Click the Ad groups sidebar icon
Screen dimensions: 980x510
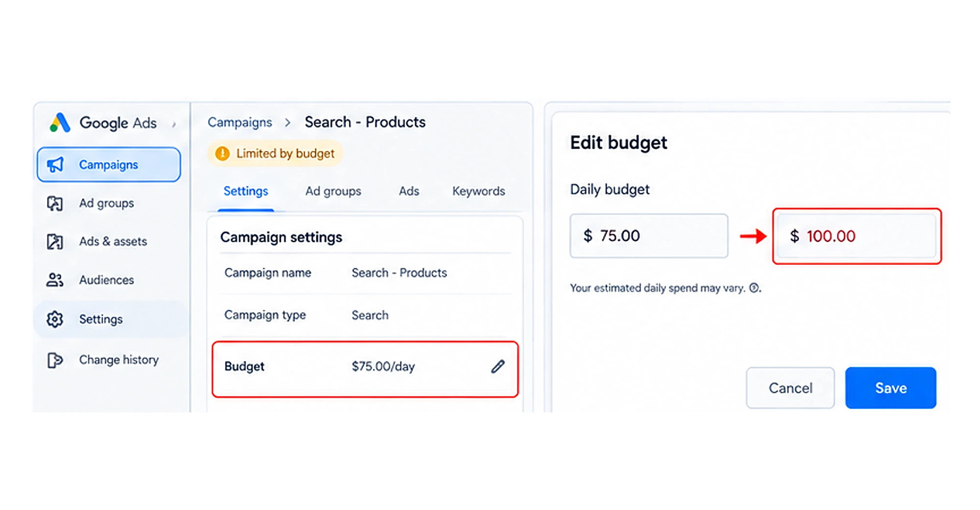[x=55, y=203]
